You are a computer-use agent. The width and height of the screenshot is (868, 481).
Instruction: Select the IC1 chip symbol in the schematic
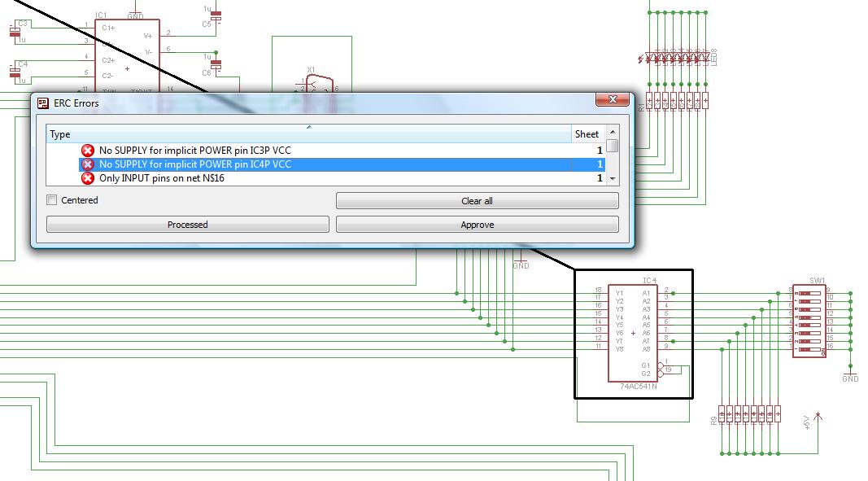coord(128,55)
